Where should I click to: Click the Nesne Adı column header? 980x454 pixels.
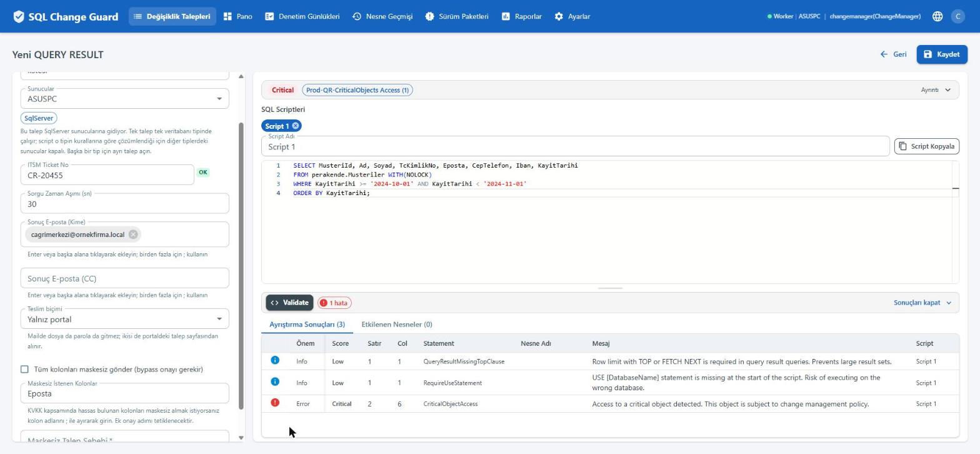pyautogui.click(x=536, y=343)
